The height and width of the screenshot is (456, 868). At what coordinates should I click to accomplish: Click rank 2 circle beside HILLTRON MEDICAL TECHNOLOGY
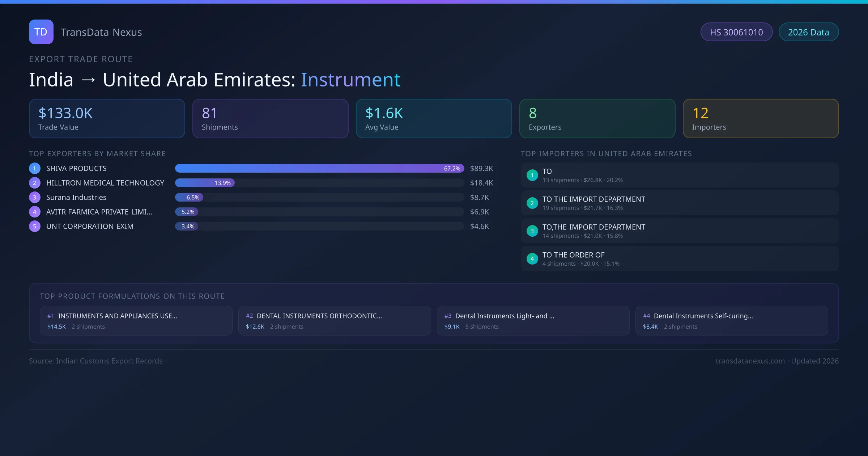[x=35, y=183]
